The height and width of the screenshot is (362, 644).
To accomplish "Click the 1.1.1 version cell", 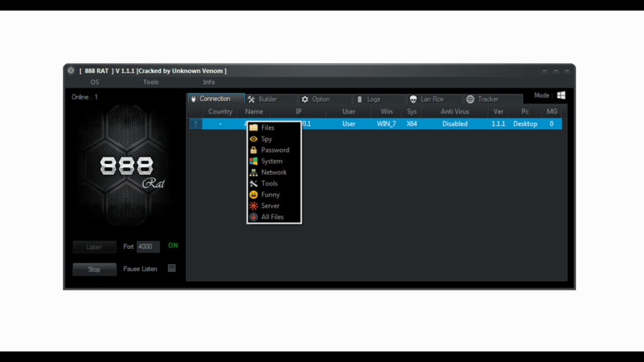I will pos(498,124).
